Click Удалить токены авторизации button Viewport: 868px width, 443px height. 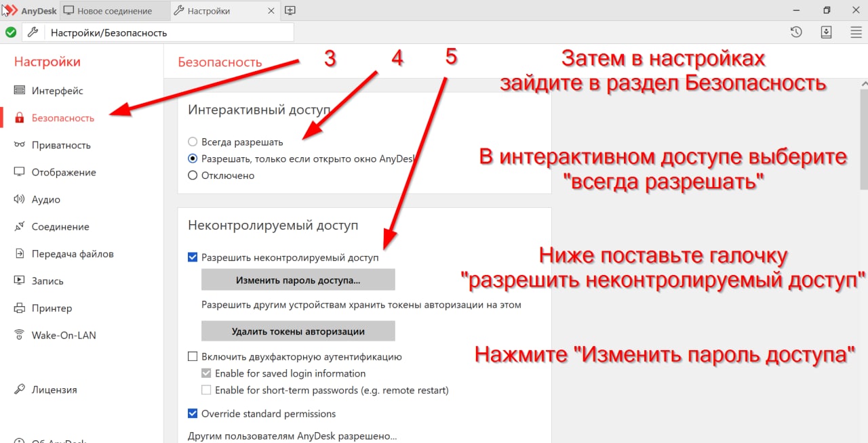tap(298, 331)
